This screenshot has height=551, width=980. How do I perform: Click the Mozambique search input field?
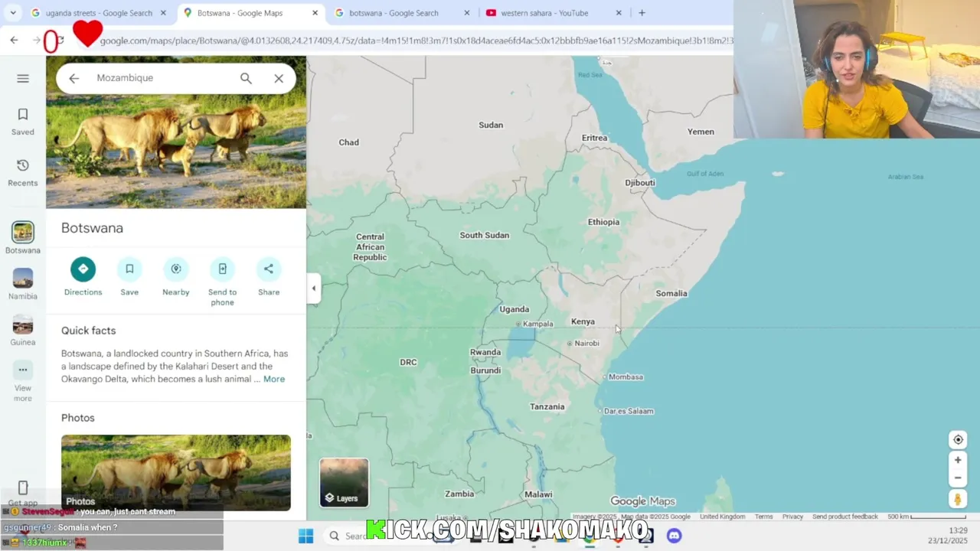(x=161, y=78)
